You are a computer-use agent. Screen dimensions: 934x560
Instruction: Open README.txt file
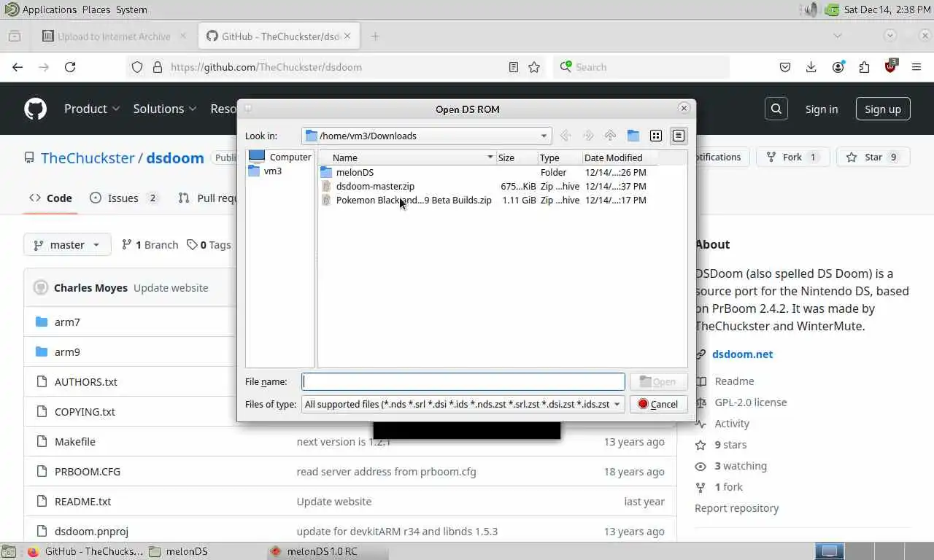[82, 501]
